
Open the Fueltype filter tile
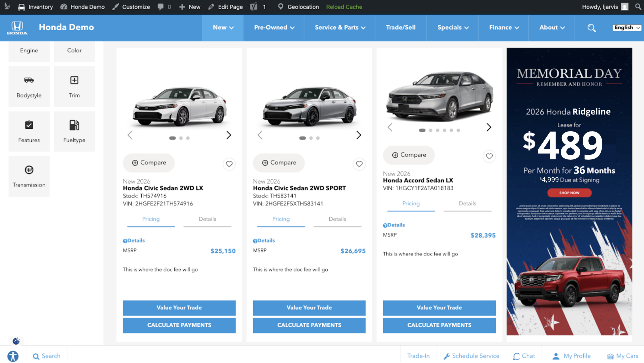[x=74, y=131]
